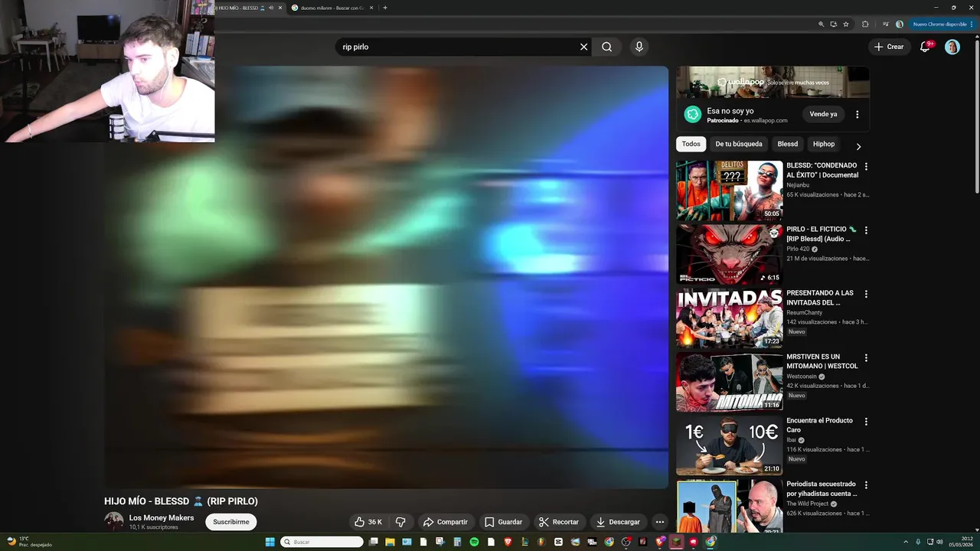Click The Wild Project channel name

pos(808,504)
